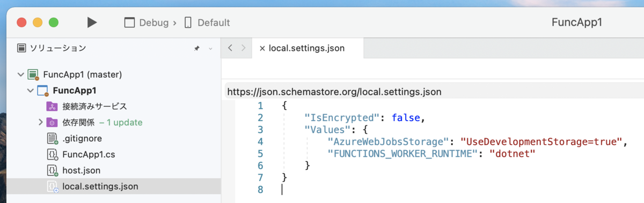Switch to the local.settings.json tab

[307, 48]
